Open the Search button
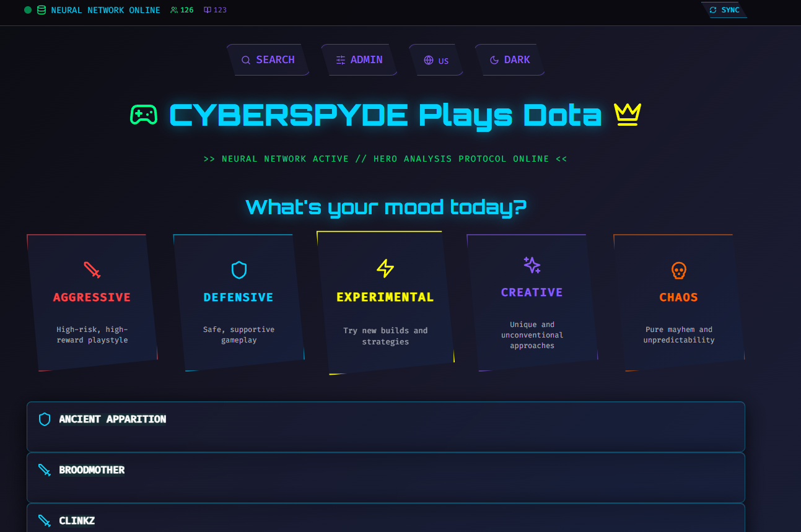 pyautogui.click(x=268, y=60)
